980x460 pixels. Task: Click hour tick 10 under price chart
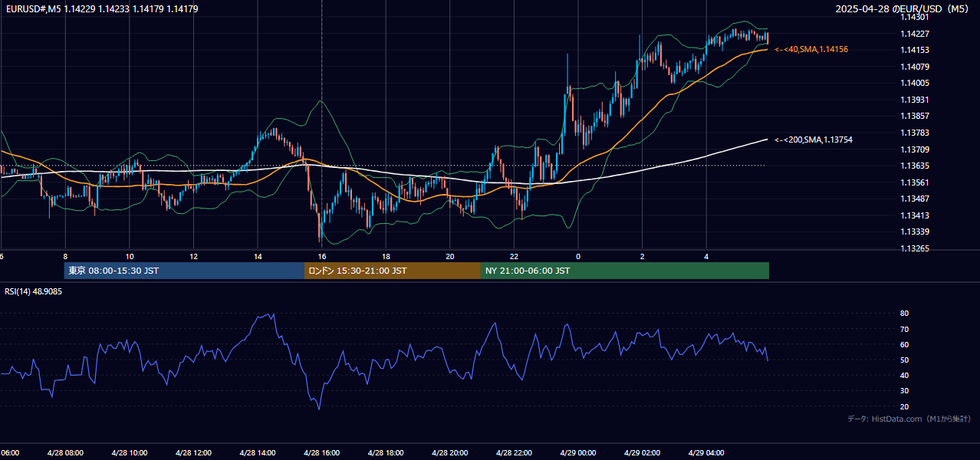(x=130, y=257)
